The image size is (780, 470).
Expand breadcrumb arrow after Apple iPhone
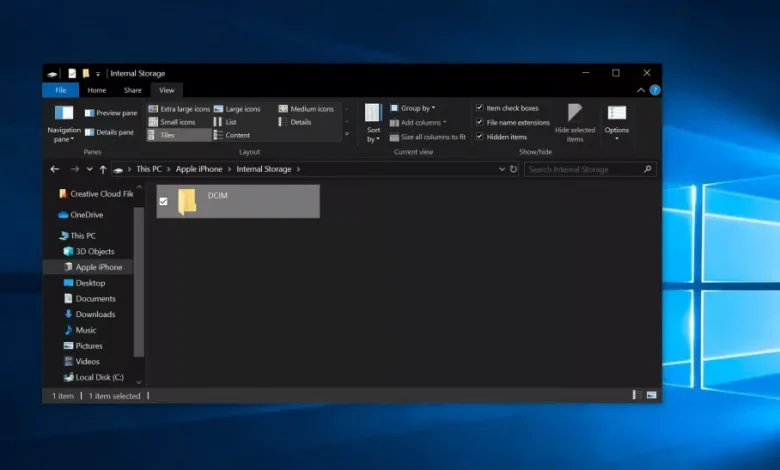(229, 169)
